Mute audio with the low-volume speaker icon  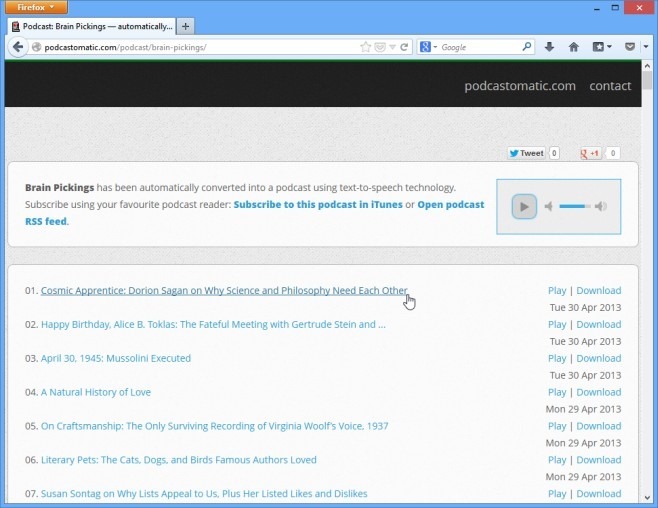[548, 207]
